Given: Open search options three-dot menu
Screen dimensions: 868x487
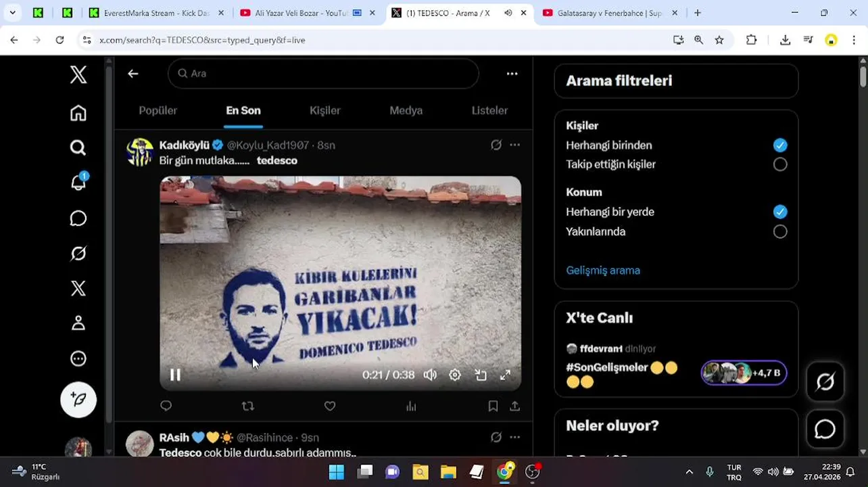Looking at the screenshot, I should pyautogui.click(x=512, y=74).
